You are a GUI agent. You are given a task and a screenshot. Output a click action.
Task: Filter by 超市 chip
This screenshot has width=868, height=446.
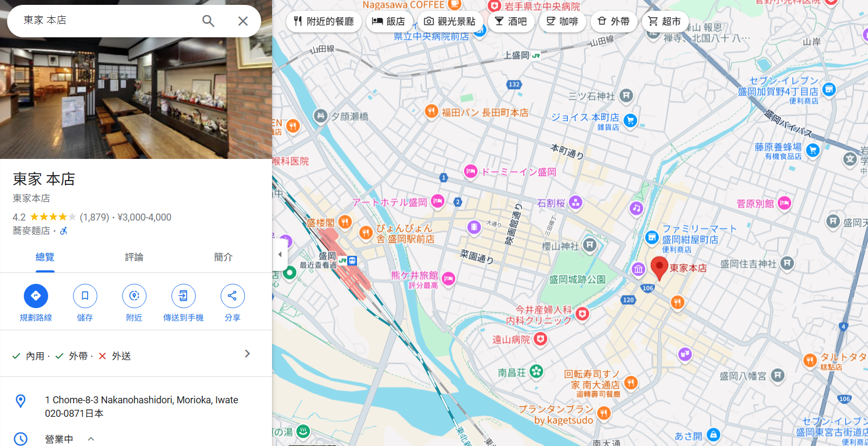[665, 22]
